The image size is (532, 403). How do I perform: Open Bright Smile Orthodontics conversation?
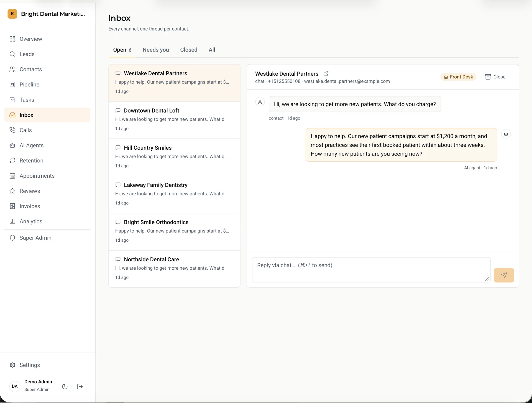[174, 232]
